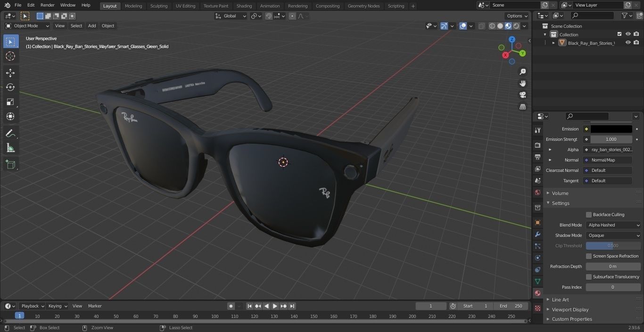This screenshot has width=644, height=332.
Task: Hide the Black_Ray_Ban_Stories object eye icon
Action: (628, 43)
